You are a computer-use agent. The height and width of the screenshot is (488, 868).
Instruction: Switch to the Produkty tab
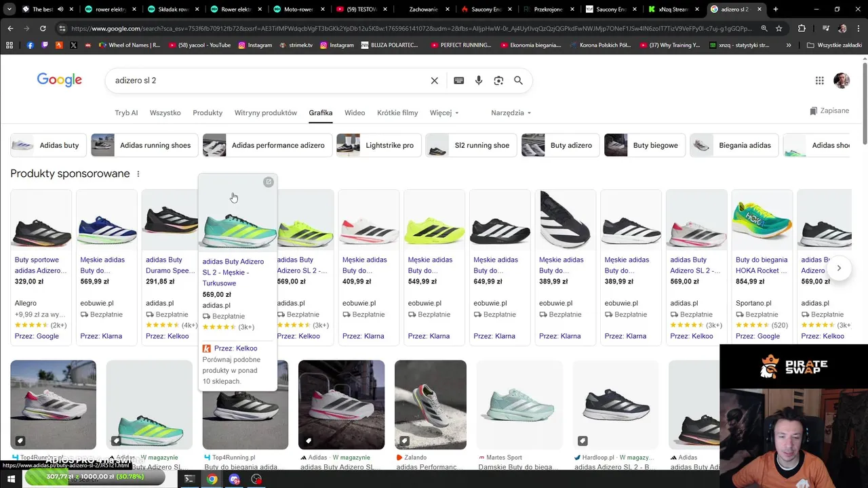(208, 113)
